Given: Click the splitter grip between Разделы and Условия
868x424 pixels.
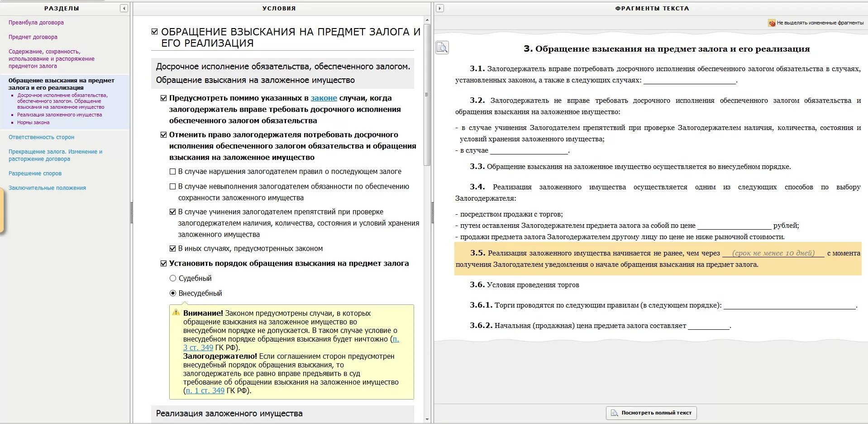Looking at the screenshot, I should [132, 213].
